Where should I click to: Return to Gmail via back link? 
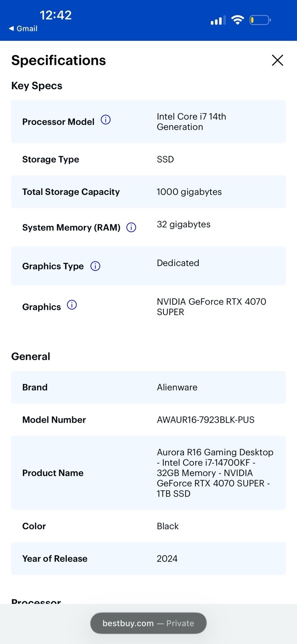pos(23,29)
